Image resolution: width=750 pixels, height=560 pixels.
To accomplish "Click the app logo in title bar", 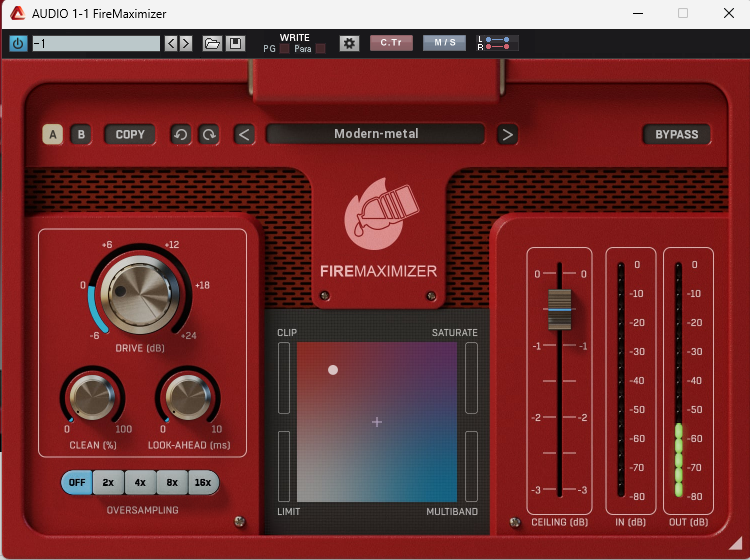I will click(x=18, y=13).
